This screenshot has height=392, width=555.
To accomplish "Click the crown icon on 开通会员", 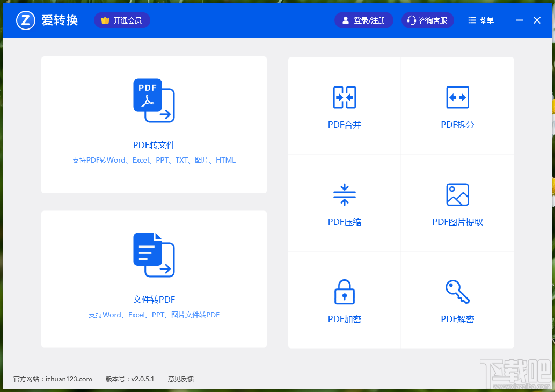I will point(104,20).
